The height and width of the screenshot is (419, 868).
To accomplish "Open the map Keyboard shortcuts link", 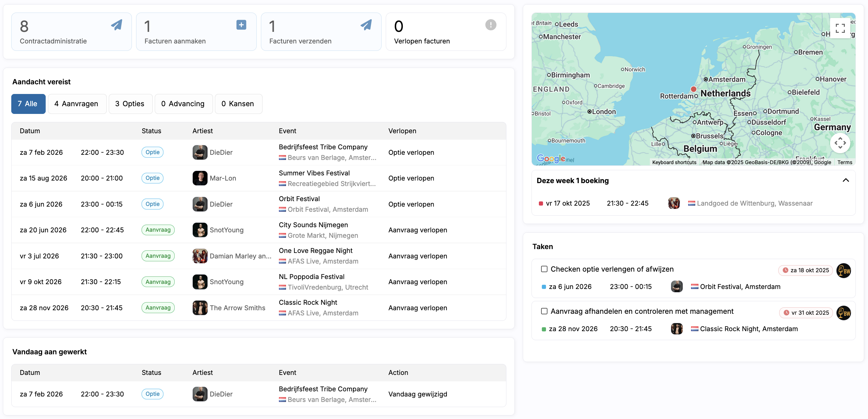I will click(x=674, y=162).
